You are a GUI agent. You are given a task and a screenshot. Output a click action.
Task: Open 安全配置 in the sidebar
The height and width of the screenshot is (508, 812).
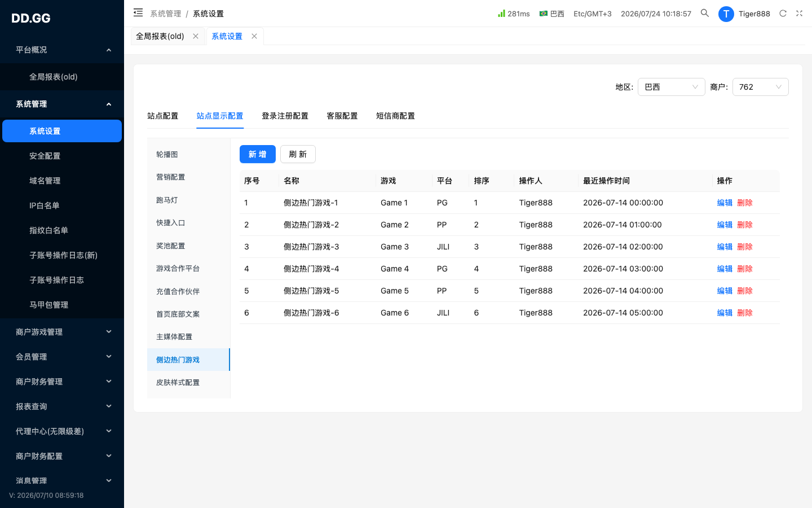click(x=62, y=156)
